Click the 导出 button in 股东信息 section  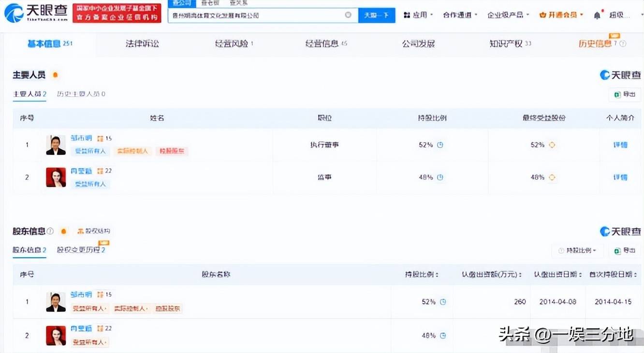point(625,250)
